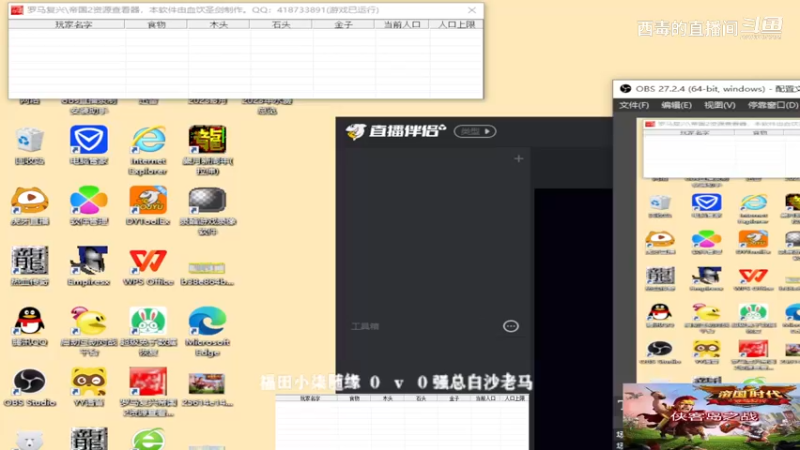
Task: Click the 金子 column header in resource viewer
Action: [x=343, y=24]
